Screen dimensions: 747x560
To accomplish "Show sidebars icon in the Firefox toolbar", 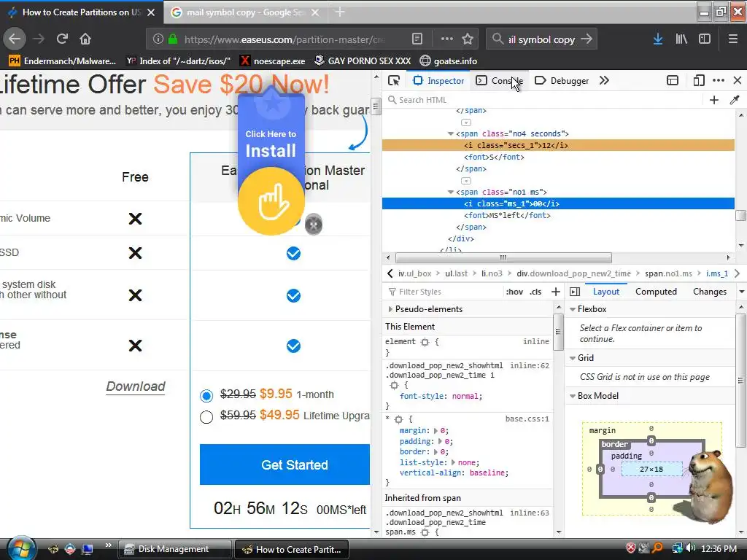I will pos(705,39).
